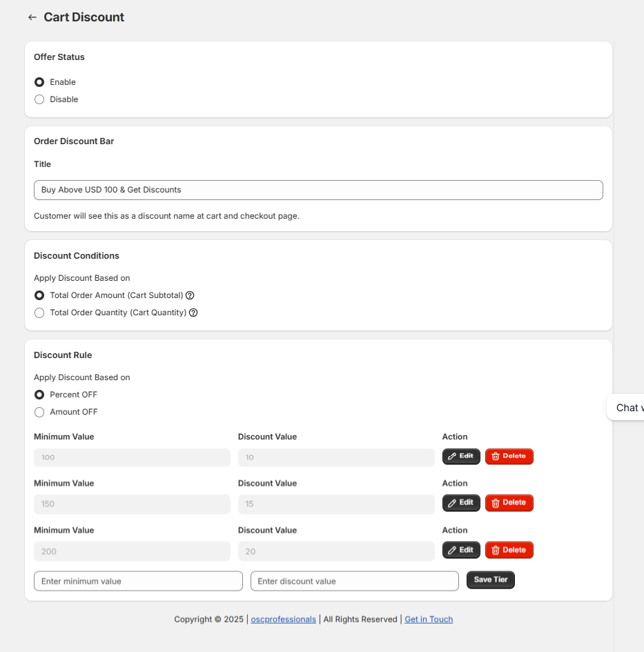Select the Amount OFF discount type

tap(39, 412)
